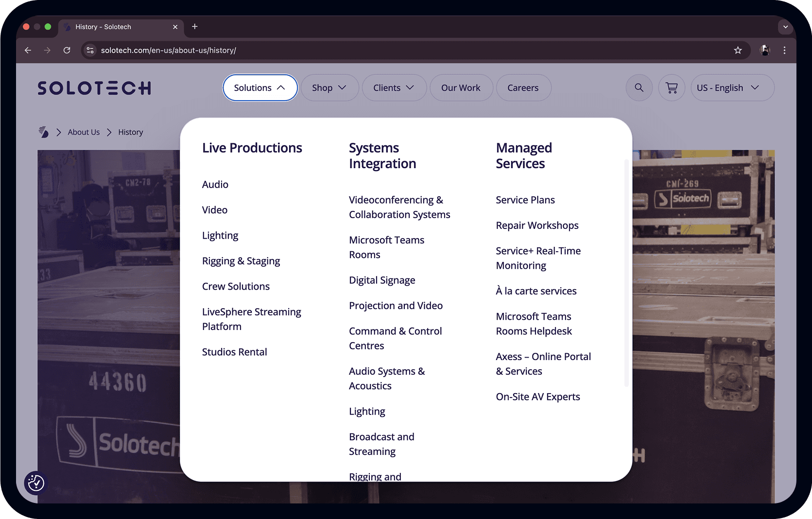Image resolution: width=812 pixels, height=519 pixels.
Task: View site information icon in address bar
Action: (90, 50)
